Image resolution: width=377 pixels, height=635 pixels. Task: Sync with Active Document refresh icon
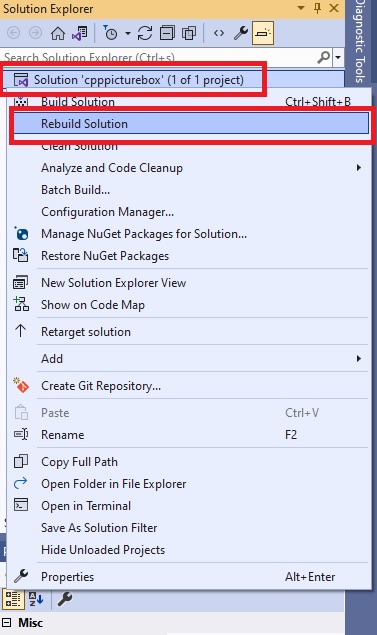145,33
